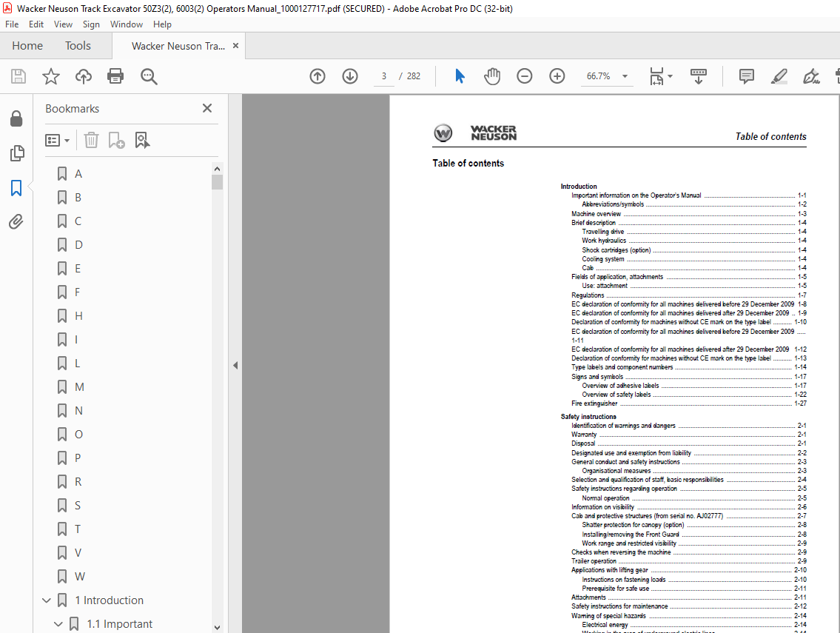Add a new bookmark icon
This screenshot has height=633, width=840.
tap(116, 141)
